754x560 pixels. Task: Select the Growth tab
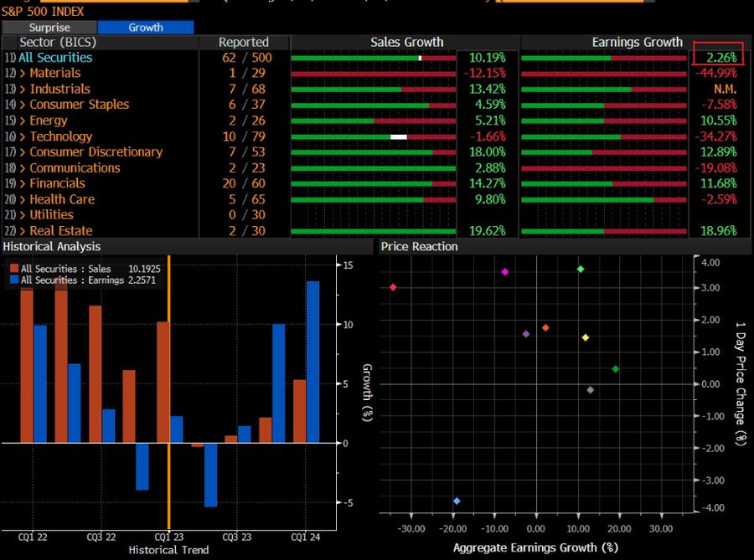pyautogui.click(x=146, y=28)
